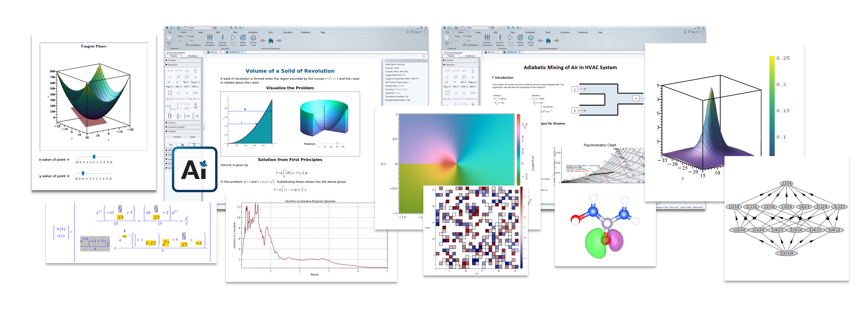Image resolution: width=868 pixels, height=312 pixels.
Task: Expand the Calculus palette section
Action: pos(171,123)
